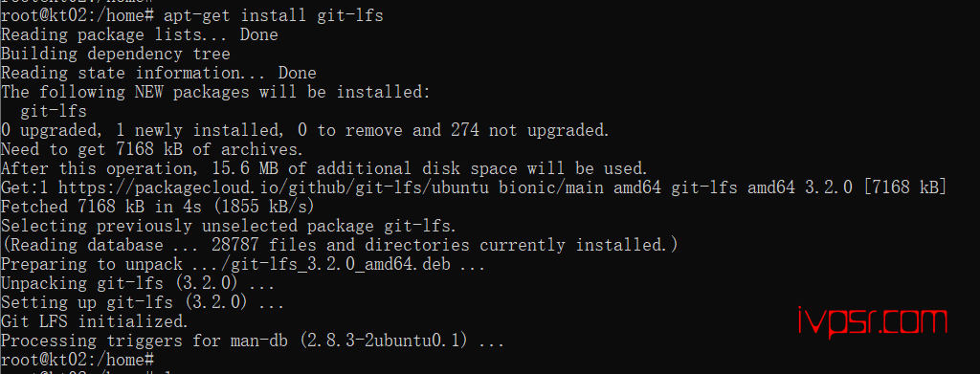Click the Need to get 7168 kB line
Image resolution: width=980 pixels, height=374 pixels.
(152, 150)
